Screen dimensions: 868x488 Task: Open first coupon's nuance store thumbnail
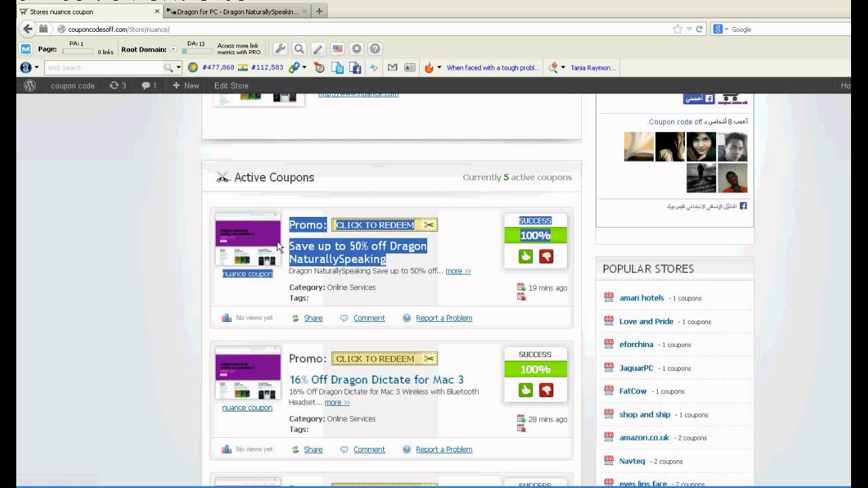248,240
